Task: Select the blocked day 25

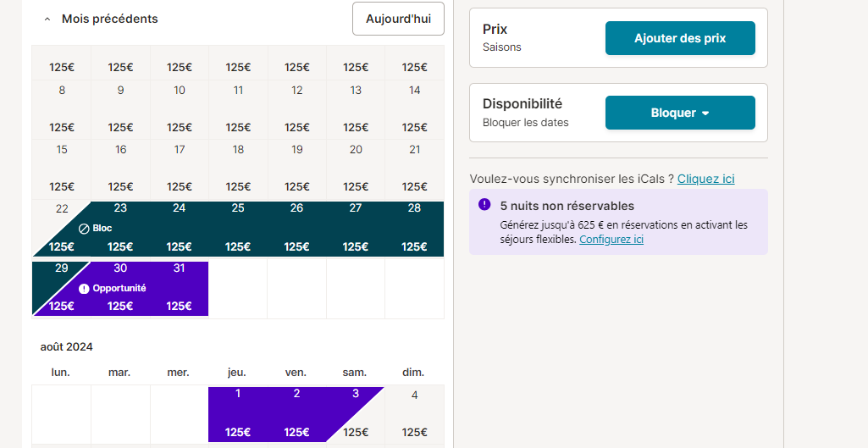Action: pyautogui.click(x=238, y=228)
